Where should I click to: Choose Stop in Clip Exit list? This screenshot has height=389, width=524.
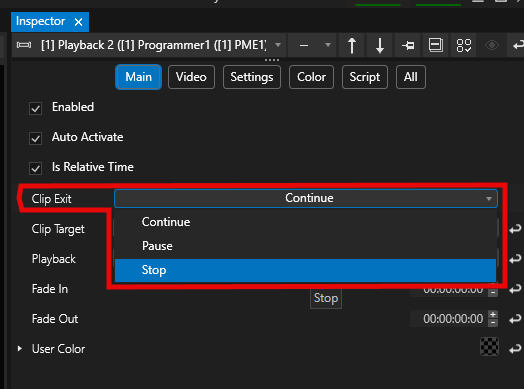coord(305,270)
